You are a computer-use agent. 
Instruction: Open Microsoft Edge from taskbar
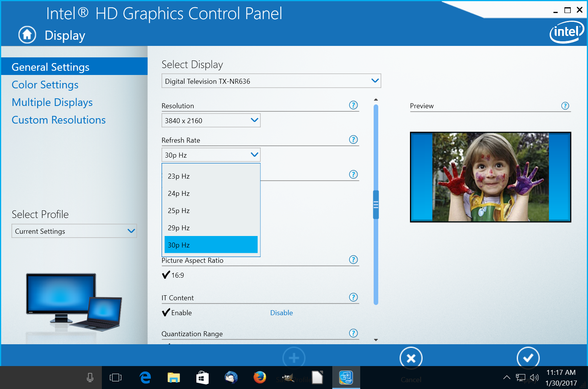click(x=145, y=378)
